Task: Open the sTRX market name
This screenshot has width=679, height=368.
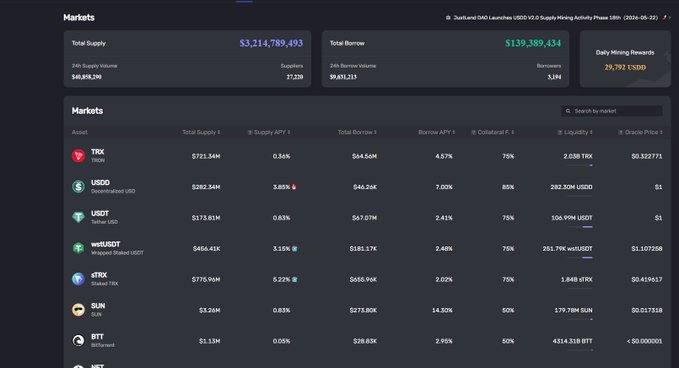Action: 99,275
